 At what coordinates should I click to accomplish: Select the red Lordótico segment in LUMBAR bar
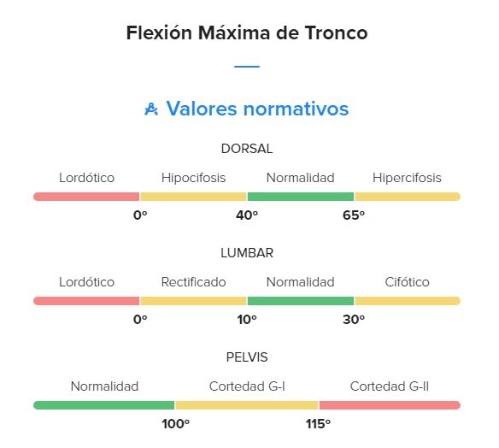point(86,301)
